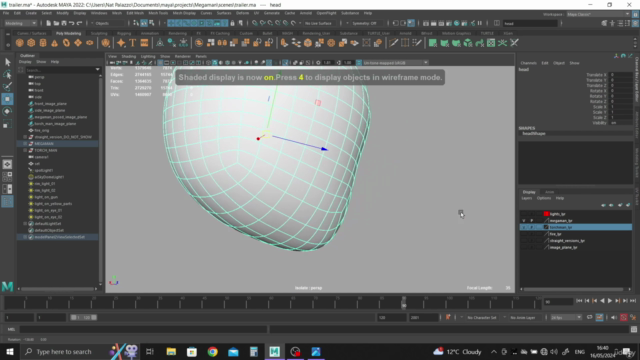Toggle visibility box of lights_lyr layer
Image resolution: width=640 pixels, height=360 pixels.
(x=524, y=214)
